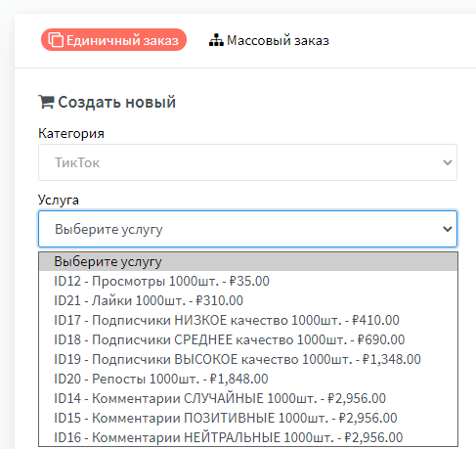The width and height of the screenshot is (476, 449).
Task: Choose ID12 Просмотры 1000шт. option
Action: 248,281
